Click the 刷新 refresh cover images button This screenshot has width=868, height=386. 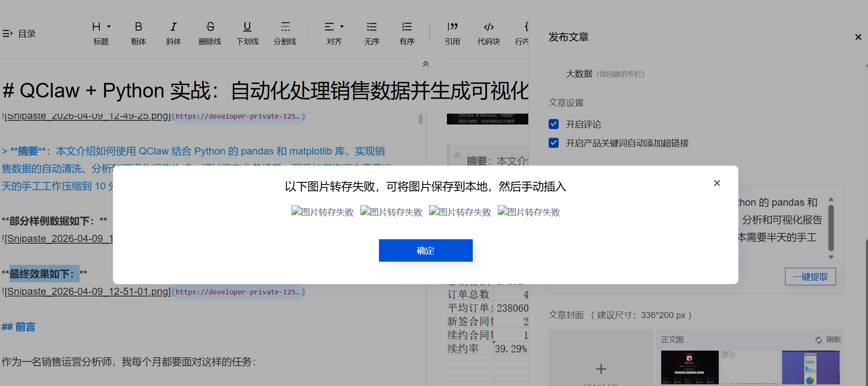828,340
